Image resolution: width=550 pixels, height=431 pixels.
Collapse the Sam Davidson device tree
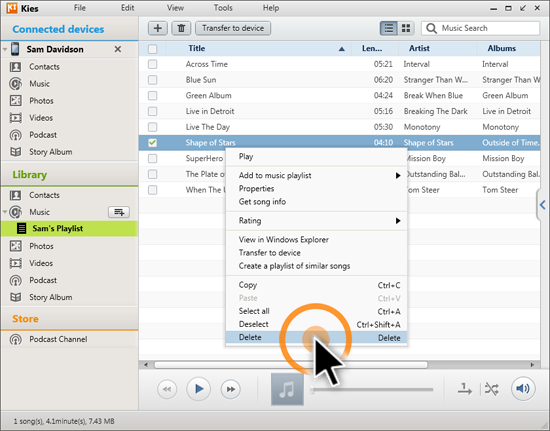point(5,49)
